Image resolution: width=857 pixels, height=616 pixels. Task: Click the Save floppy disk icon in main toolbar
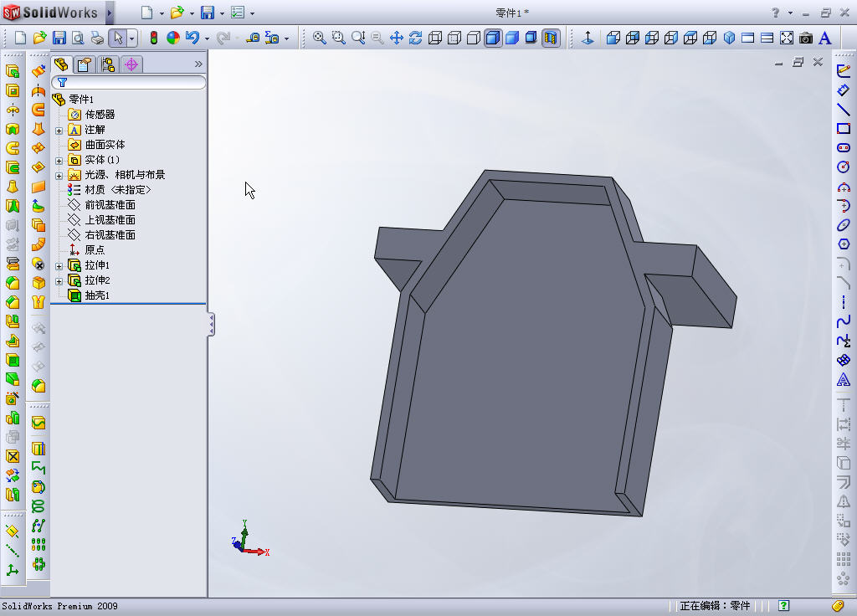tap(59, 38)
